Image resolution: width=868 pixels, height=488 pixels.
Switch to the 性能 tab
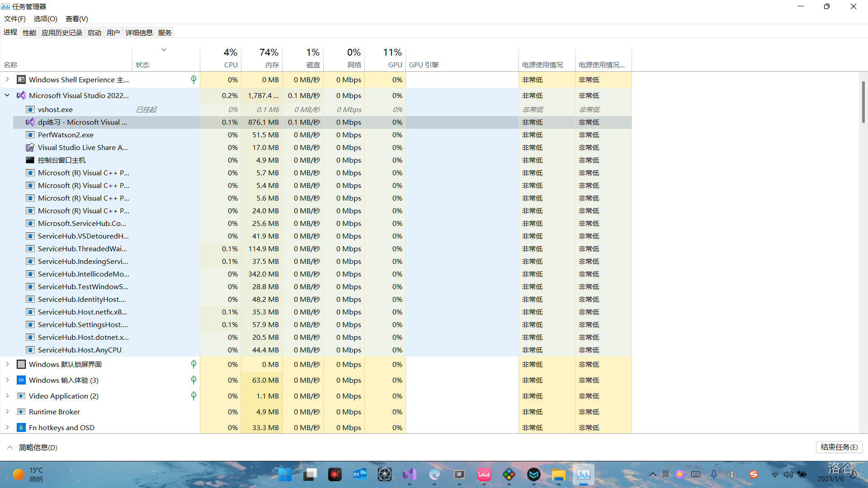29,33
